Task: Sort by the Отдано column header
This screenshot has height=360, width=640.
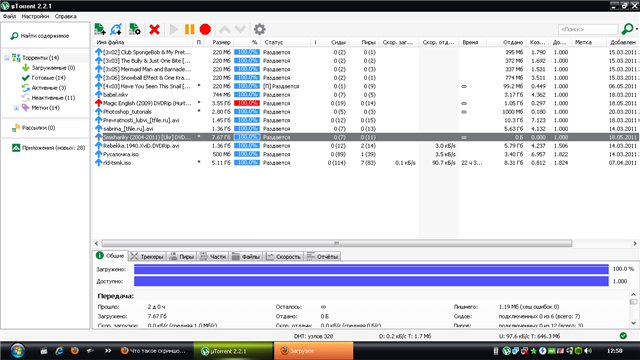Action: [x=506, y=42]
